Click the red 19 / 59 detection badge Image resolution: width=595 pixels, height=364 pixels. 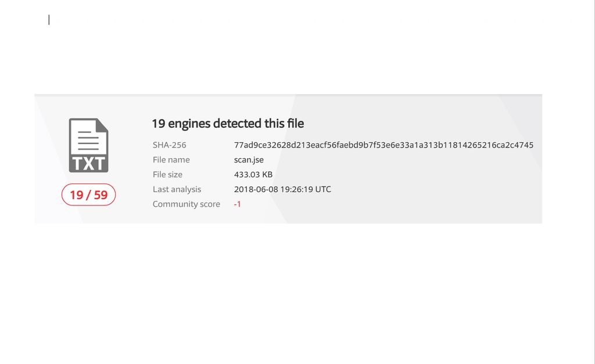click(89, 195)
